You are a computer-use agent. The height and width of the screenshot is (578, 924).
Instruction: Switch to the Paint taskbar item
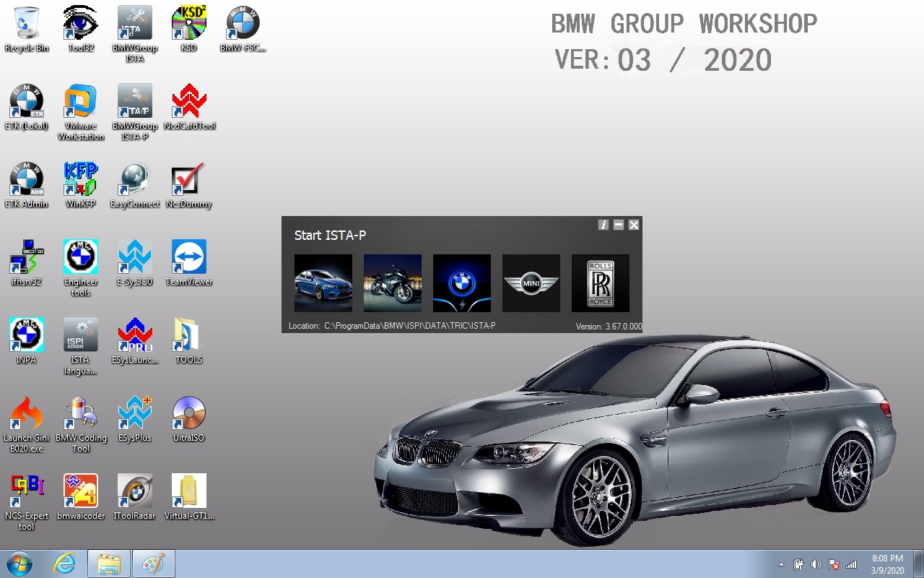pyautogui.click(x=154, y=564)
